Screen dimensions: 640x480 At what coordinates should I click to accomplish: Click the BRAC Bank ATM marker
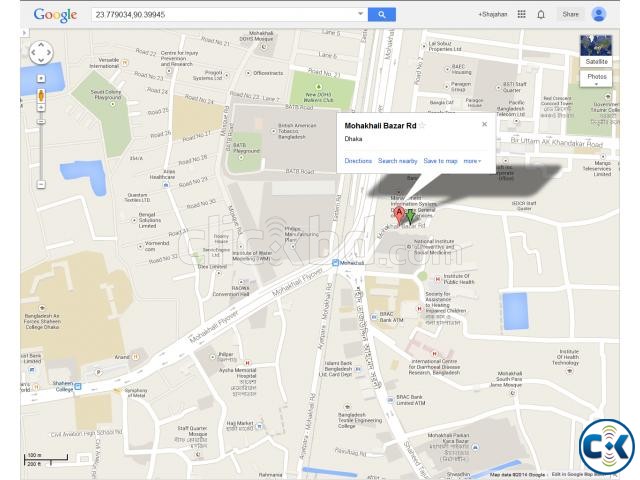tap(374, 317)
